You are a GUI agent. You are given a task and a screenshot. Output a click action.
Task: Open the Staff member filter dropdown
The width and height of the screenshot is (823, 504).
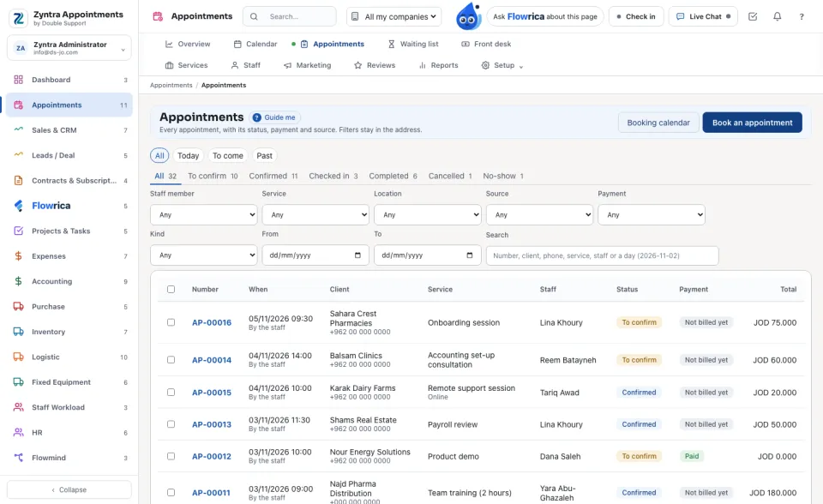204,215
